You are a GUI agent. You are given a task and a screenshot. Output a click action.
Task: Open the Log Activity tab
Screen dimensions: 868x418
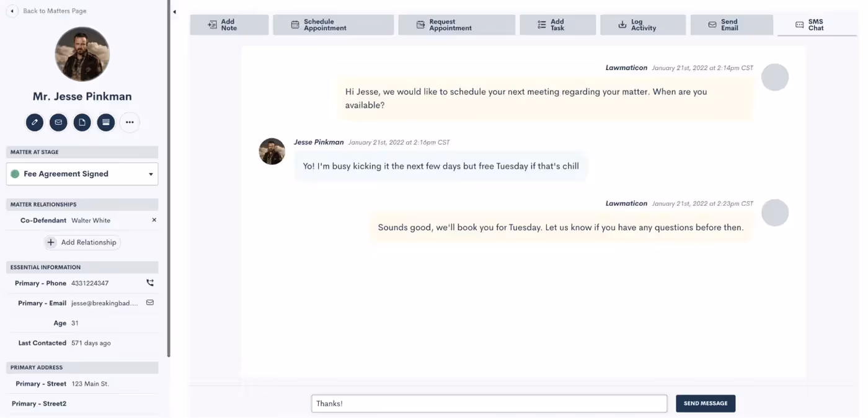click(x=643, y=25)
